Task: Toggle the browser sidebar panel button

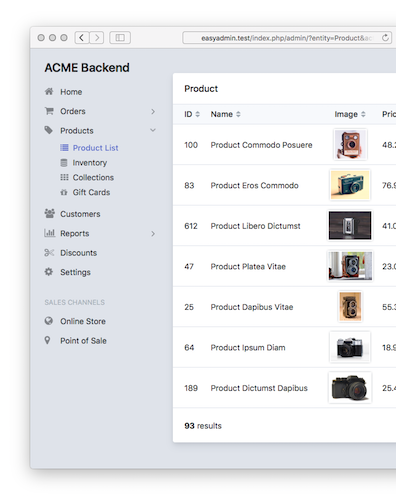Action: 120,38
